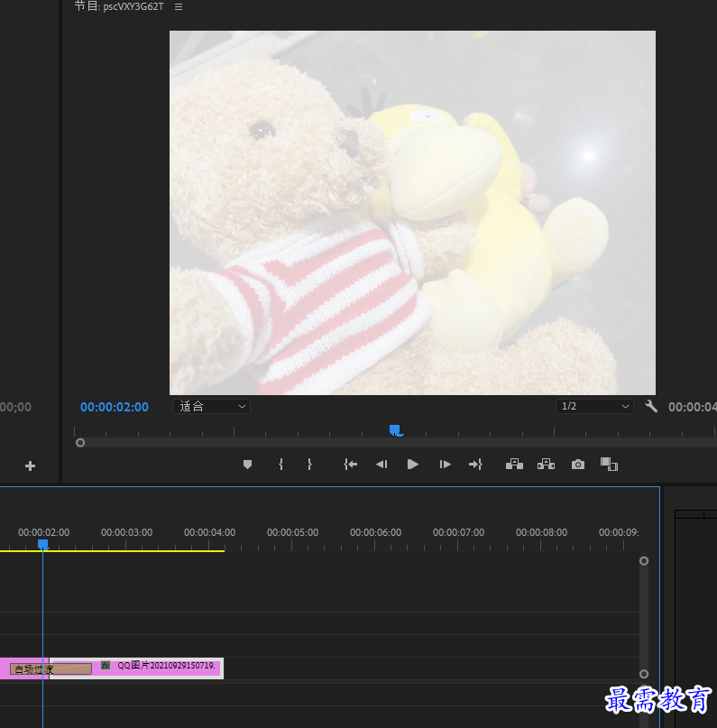
Task: Click the Mark Out bracket button
Action: (x=309, y=465)
